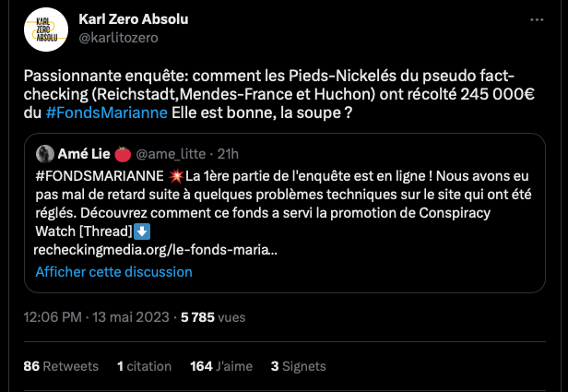Open the recheckingmedia.org link
568x392 pixels.
tap(155, 249)
